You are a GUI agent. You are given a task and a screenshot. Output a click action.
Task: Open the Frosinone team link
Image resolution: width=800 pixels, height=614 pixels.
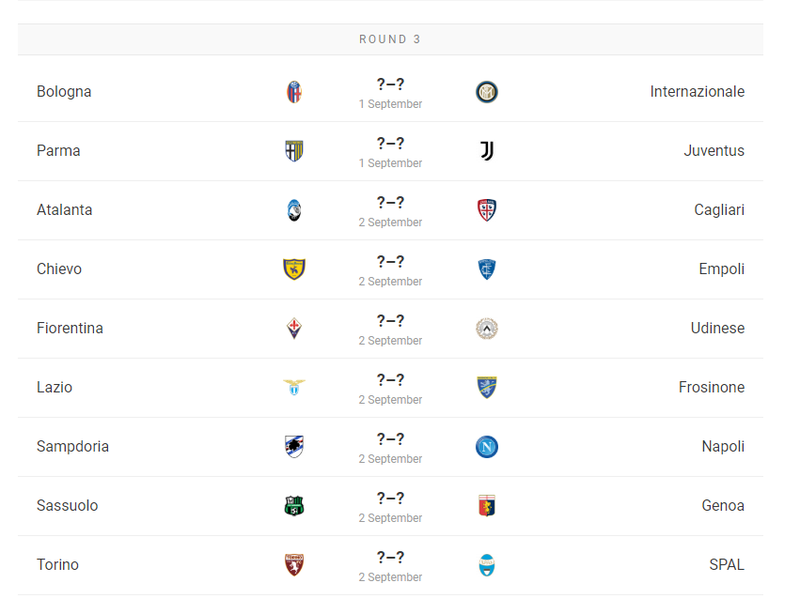click(711, 387)
